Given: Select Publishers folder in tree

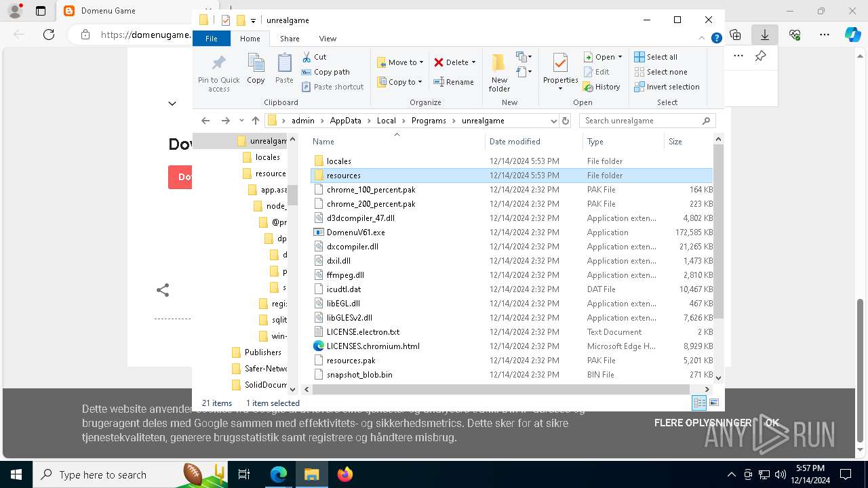Looking at the screenshot, I should pos(262,352).
